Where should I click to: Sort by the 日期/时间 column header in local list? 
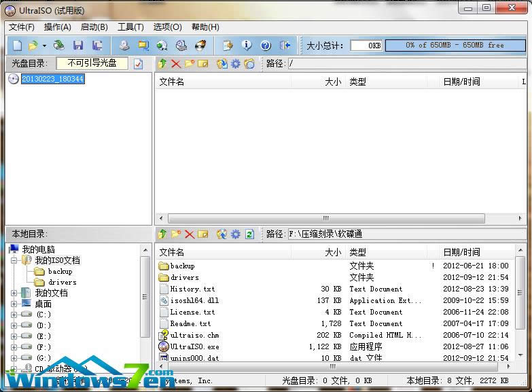pos(462,252)
